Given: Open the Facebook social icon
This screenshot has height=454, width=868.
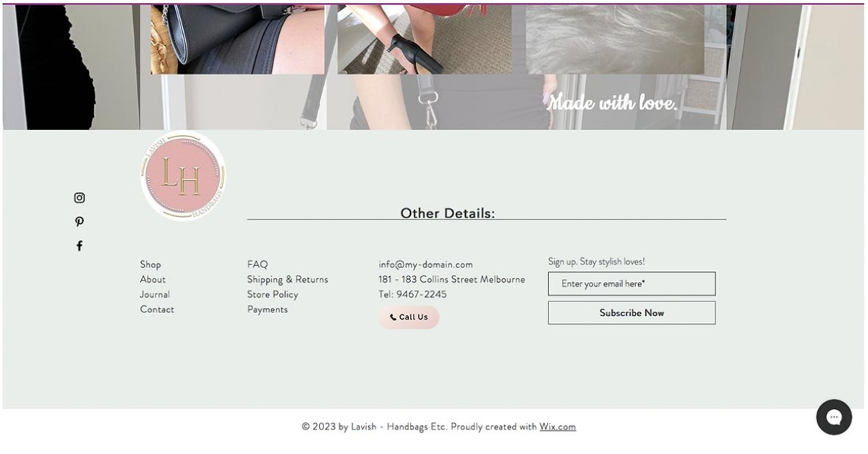Looking at the screenshot, I should [x=80, y=246].
